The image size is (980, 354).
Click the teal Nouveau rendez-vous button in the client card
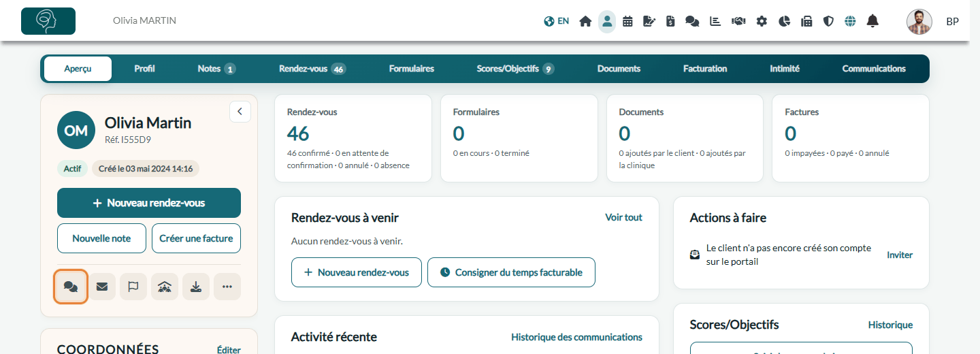point(149,203)
